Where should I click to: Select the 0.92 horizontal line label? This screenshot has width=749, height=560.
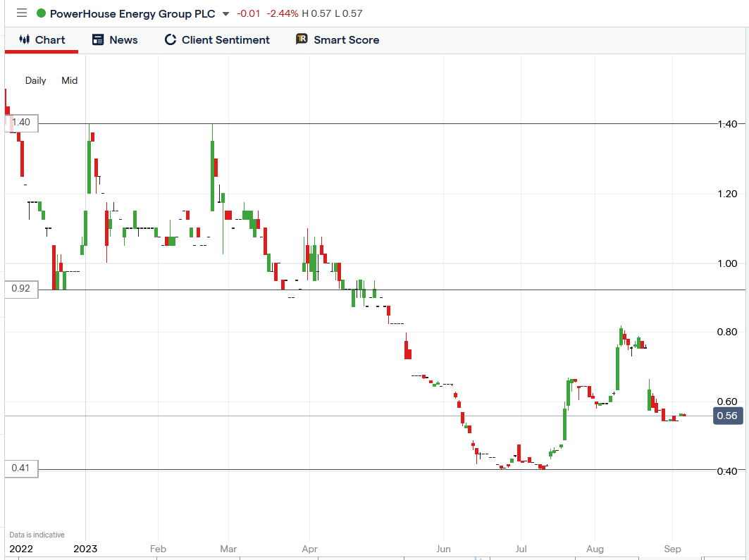pyautogui.click(x=21, y=289)
